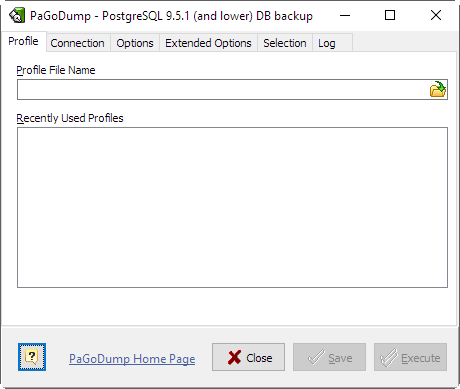Select the Extended Options tab
The height and width of the screenshot is (389, 460).
click(x=208, y=43)
